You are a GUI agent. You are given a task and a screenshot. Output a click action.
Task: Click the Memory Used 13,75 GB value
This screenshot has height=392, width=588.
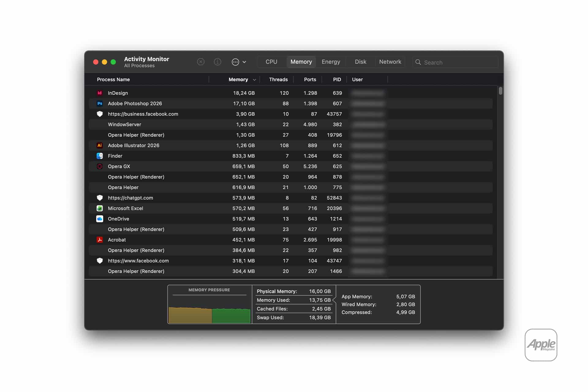click(x=320, y=300)
